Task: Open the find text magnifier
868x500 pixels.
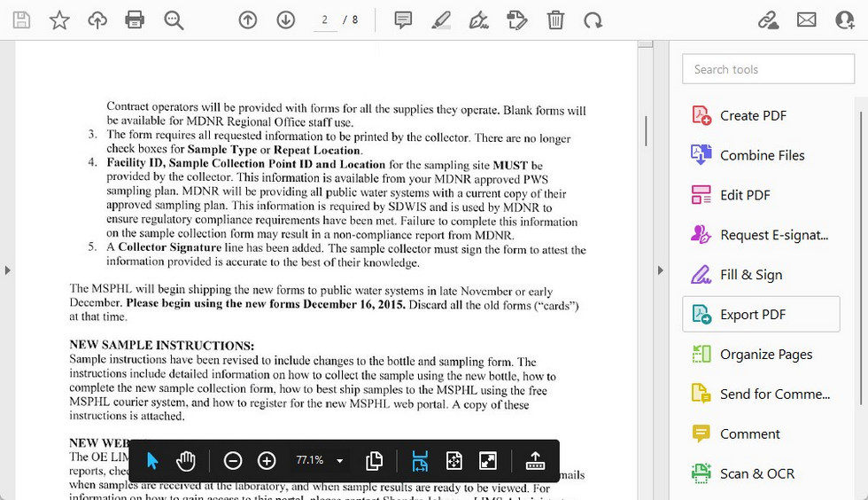Action: pos(174,20)
